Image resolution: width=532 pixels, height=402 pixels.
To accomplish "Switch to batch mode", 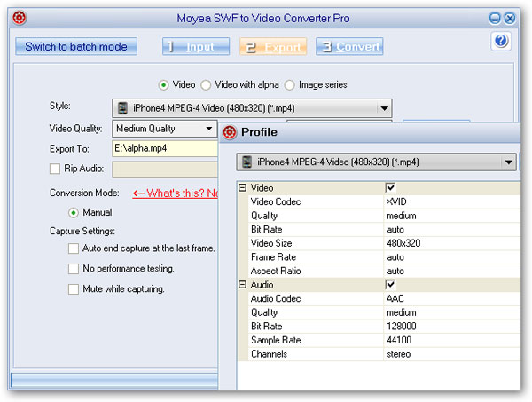I will coord(76,46).
